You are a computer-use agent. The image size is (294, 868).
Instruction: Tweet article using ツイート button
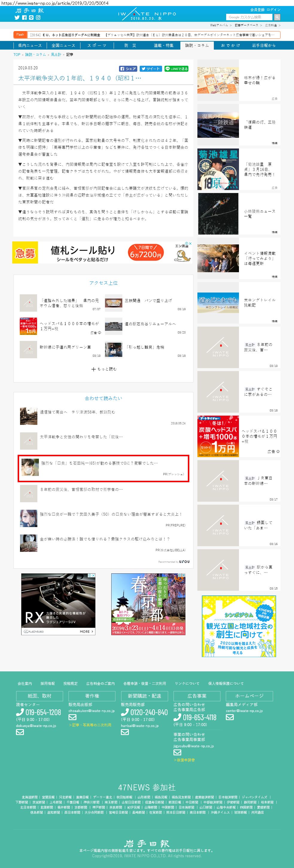151,69
